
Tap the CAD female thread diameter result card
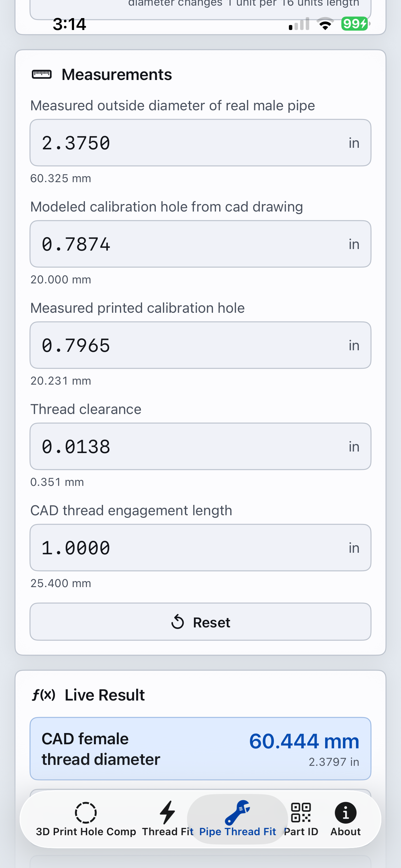200,749
